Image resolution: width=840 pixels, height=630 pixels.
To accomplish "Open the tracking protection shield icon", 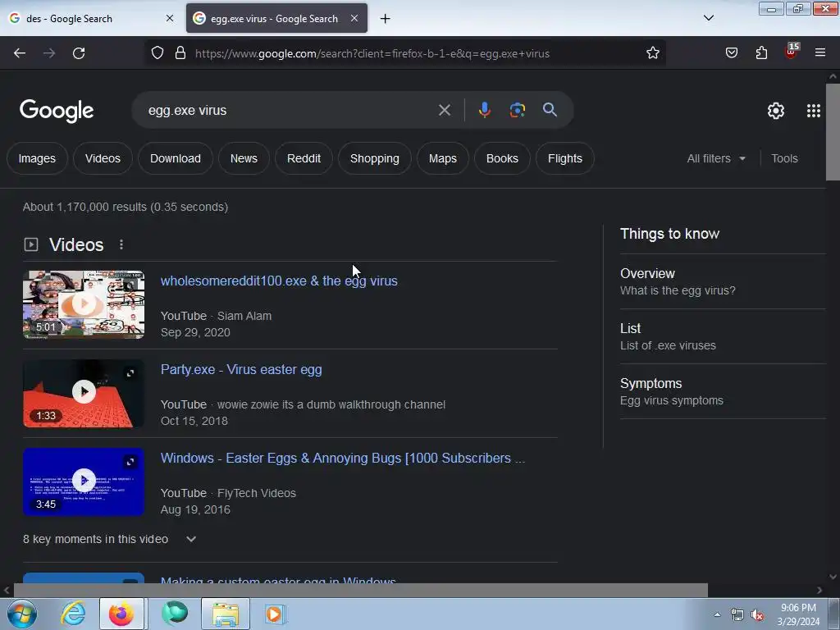I will point(157,53).
